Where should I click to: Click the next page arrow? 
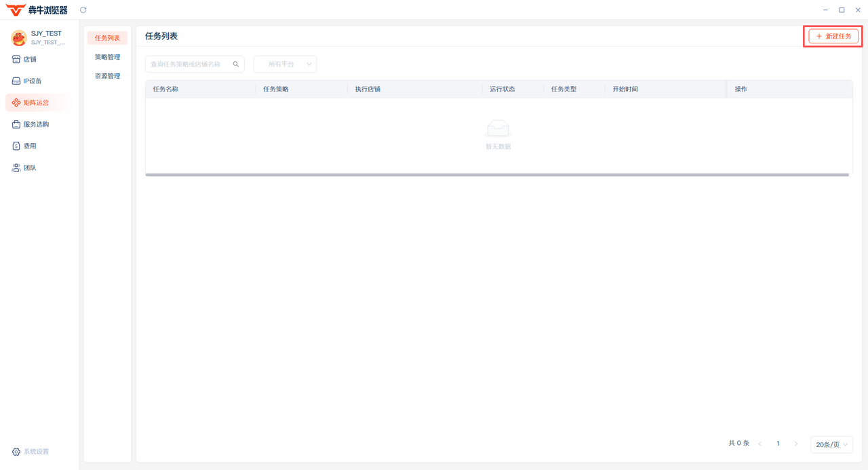[x=796, y=444]
